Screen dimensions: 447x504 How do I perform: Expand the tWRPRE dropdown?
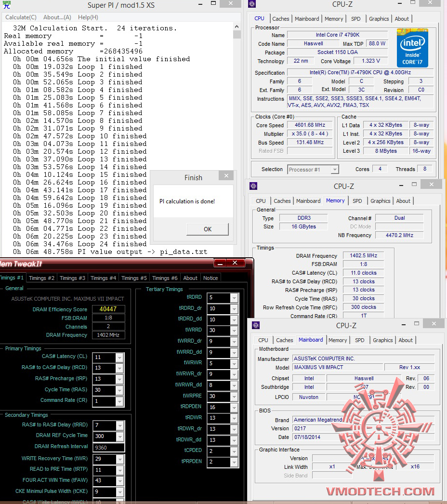point(234,397)
